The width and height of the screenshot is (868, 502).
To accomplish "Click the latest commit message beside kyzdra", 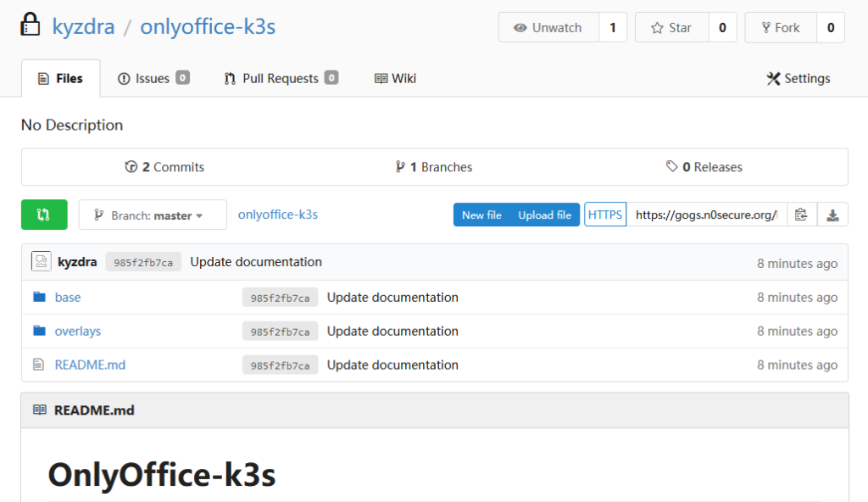I will [x=256, y=262].
